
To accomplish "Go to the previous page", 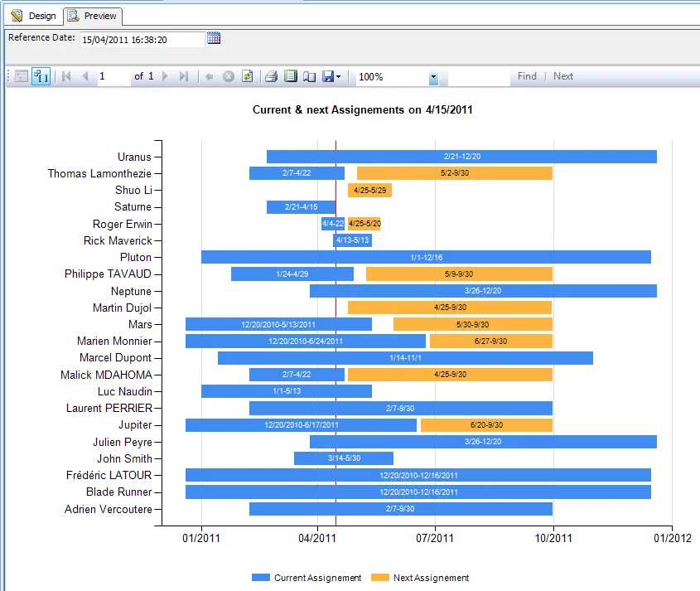I will click(84, 76).
